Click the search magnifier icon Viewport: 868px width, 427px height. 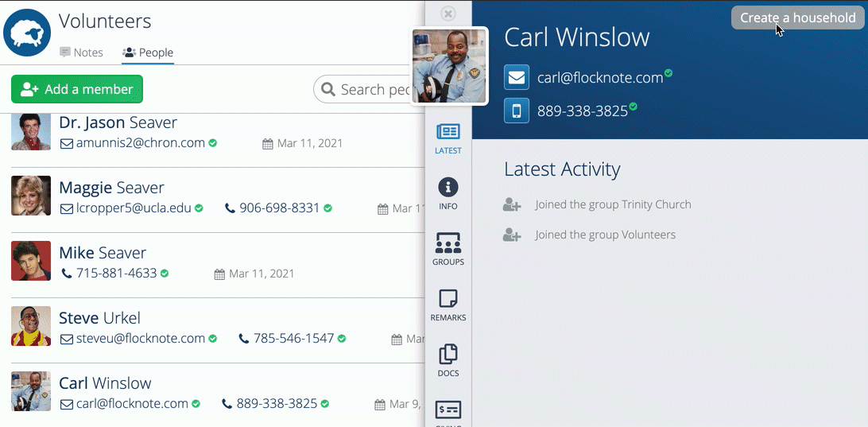pyautogui.click(x=328, y=90)
